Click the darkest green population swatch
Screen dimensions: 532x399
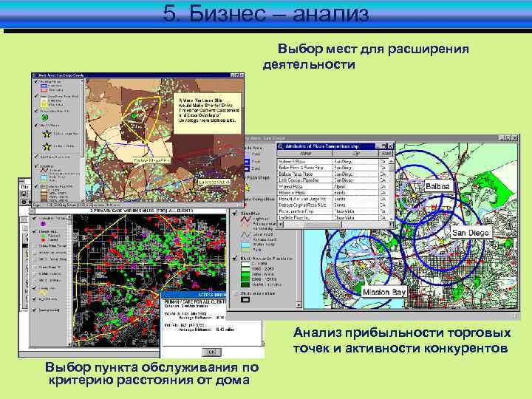click(245, 284)
